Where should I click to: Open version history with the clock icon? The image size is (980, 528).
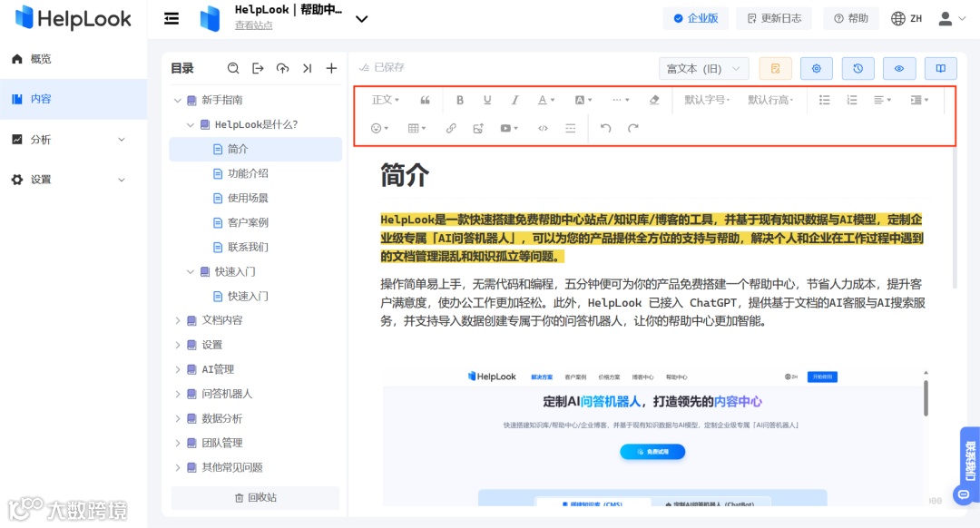[x=858, y=68]
